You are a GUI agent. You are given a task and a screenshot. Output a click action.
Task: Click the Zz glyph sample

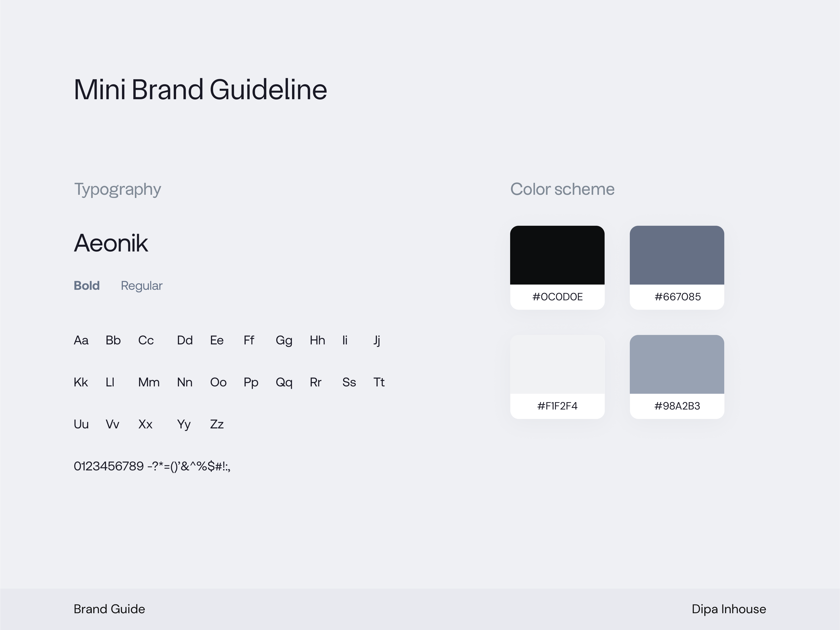[x=216, y=424]
